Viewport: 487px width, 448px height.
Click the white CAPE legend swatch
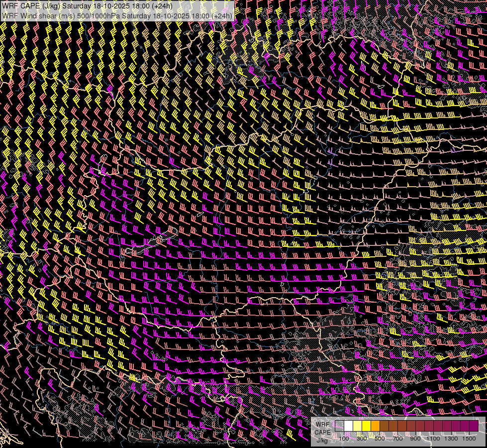[349, 426]
